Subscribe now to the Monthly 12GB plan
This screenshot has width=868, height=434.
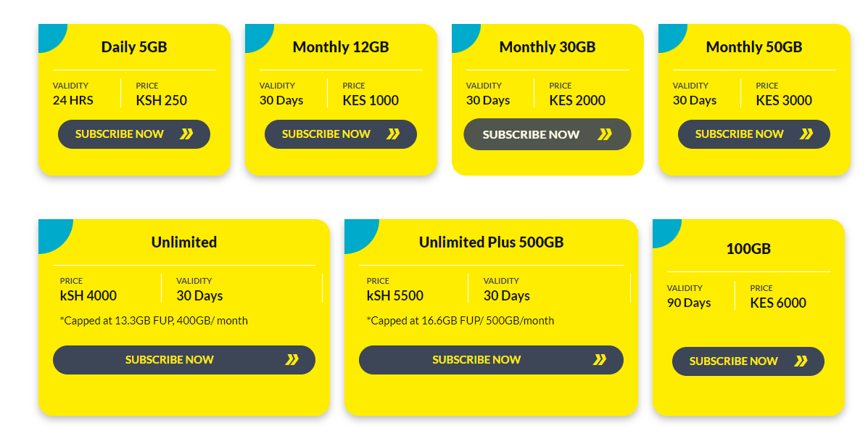[x=340, y=134]
